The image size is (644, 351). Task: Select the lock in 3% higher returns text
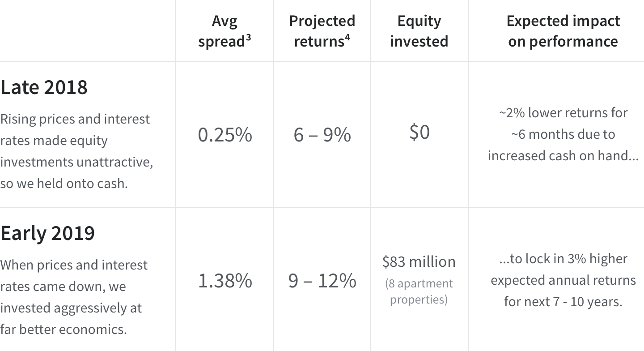coord(563,280)
